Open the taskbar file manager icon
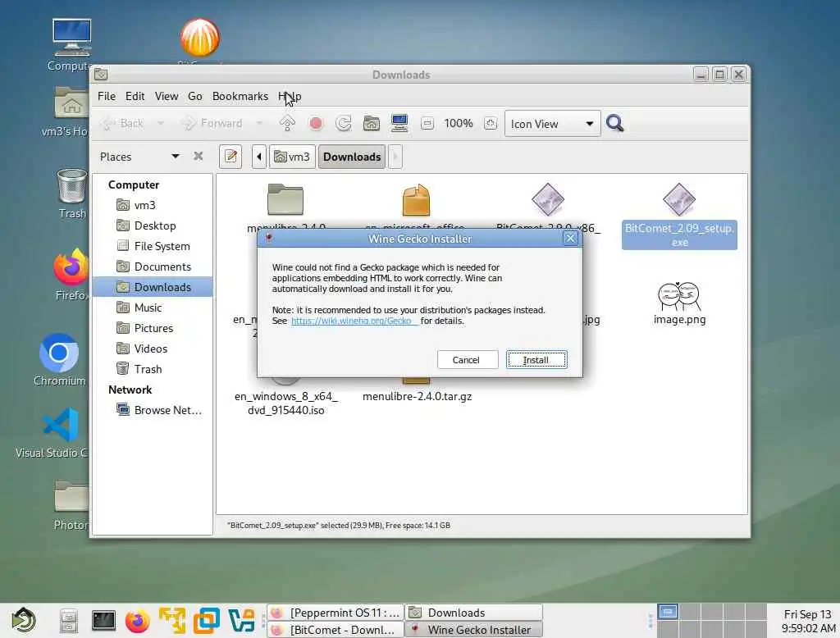Screen dimensions: 840x638 click(x=69, y=621)
